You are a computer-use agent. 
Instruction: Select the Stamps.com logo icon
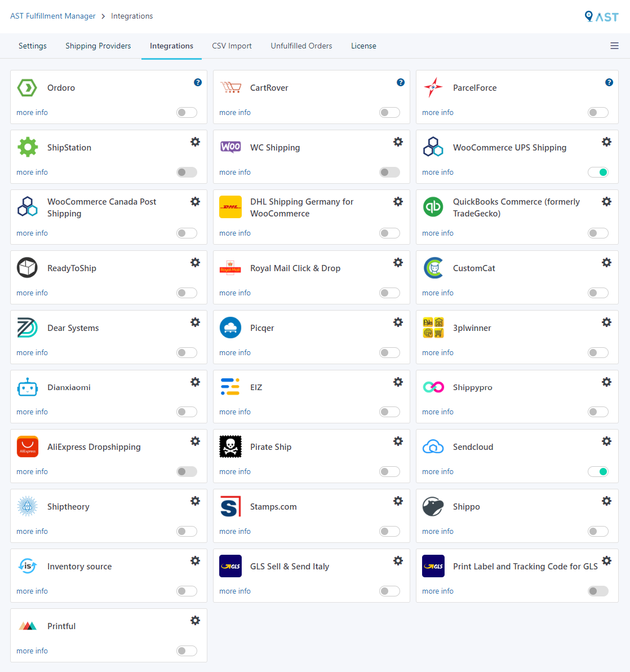tap(230, 506)
